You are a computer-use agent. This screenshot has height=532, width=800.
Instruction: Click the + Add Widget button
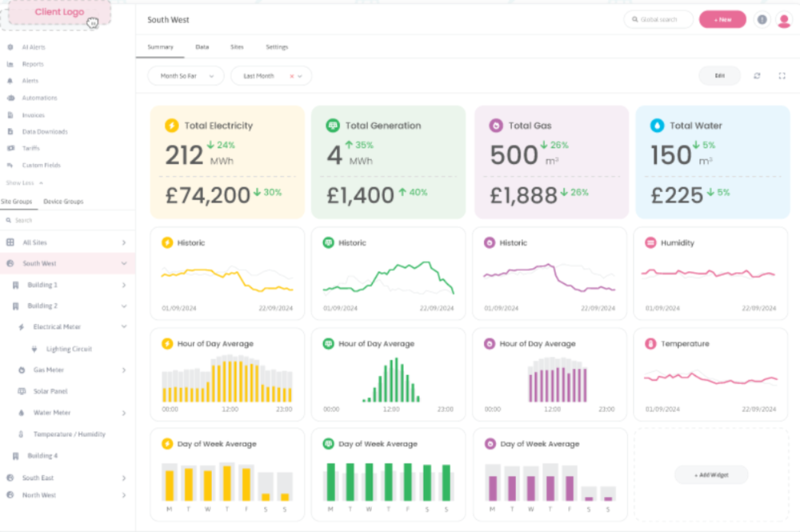click(x=711, y=475)
